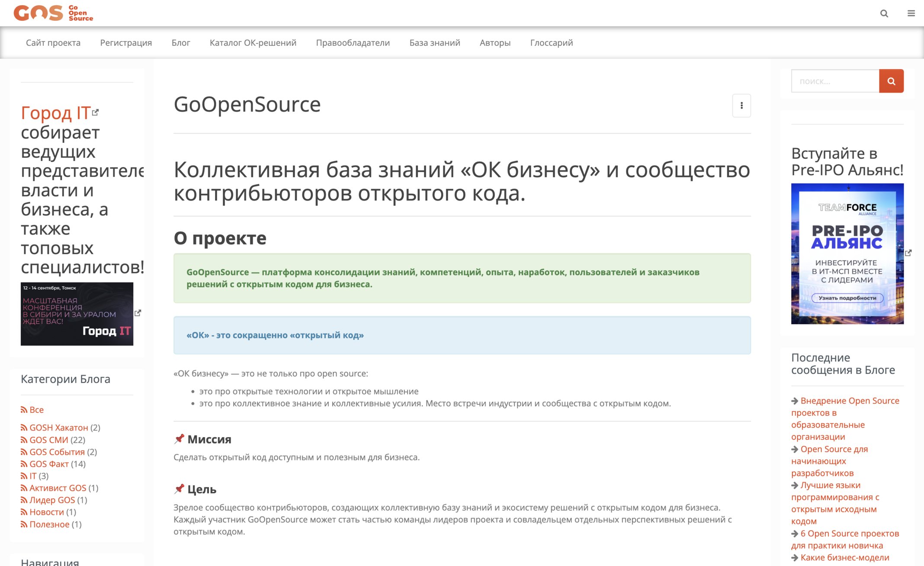Screen dimensions: 924x566
Task: Go to the "Глоссарий" page
Action: [x=551, y=42]
